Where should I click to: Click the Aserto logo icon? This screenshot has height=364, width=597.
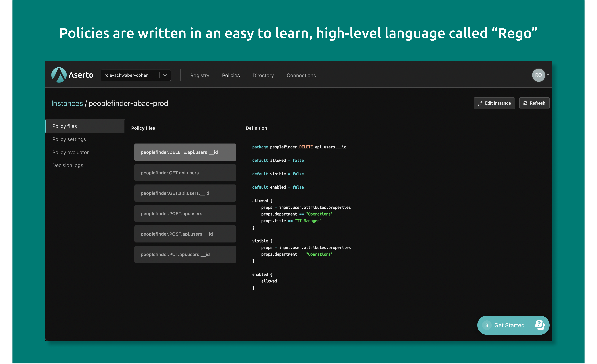tap(59, 75)
